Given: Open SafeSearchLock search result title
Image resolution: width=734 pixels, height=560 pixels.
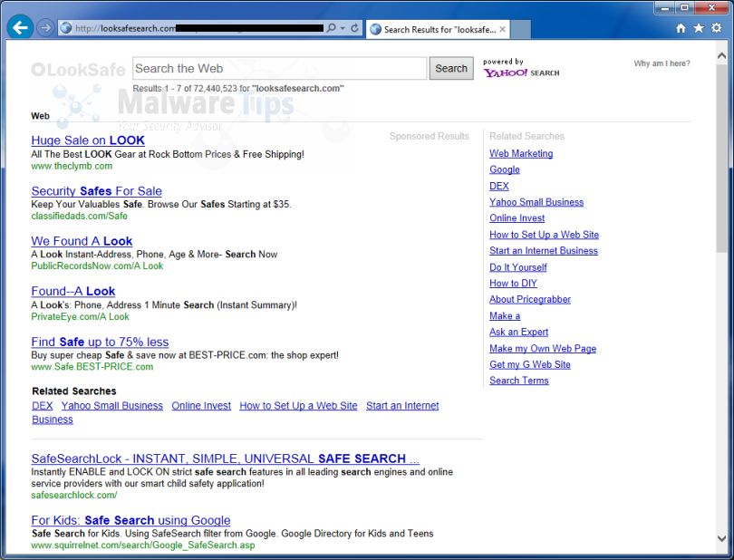Looking at the screenshot, I should (x=225, y=458).
